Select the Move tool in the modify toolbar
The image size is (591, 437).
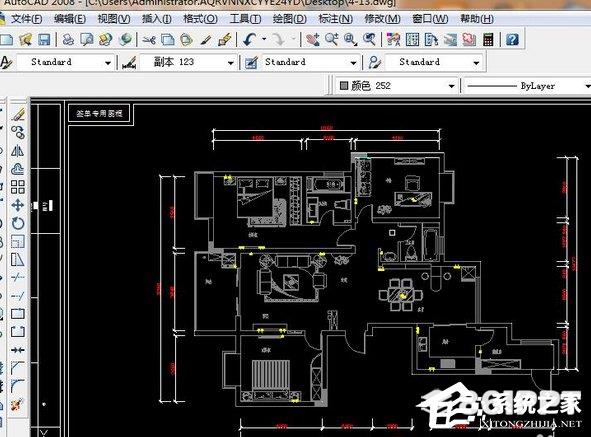click(x=18, y=205)
